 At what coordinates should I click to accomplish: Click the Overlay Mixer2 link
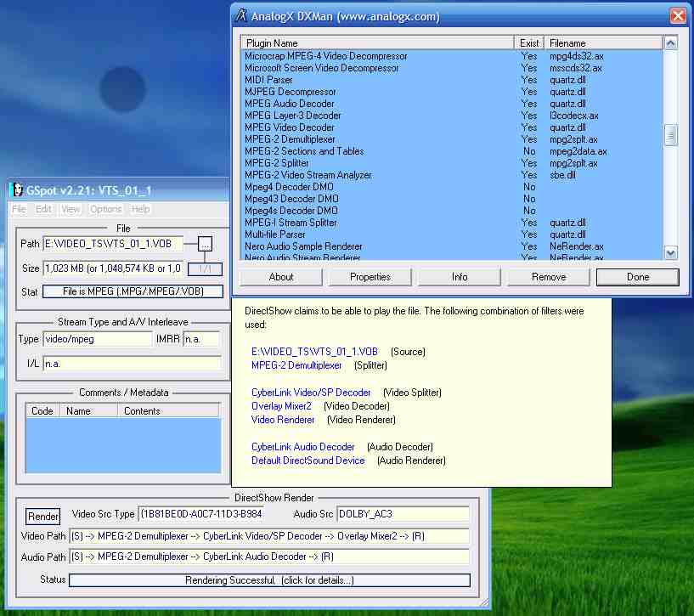coord(281,406)
